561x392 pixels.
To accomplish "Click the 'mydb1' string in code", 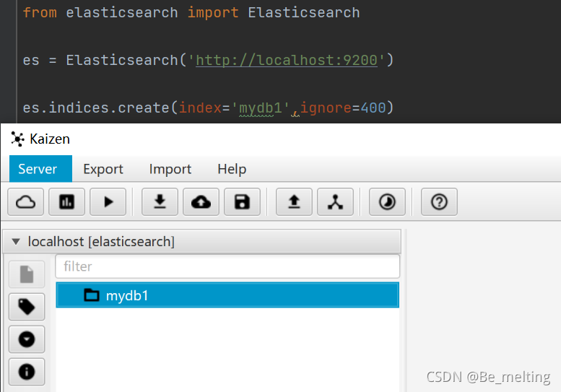I will pos(261,108).
